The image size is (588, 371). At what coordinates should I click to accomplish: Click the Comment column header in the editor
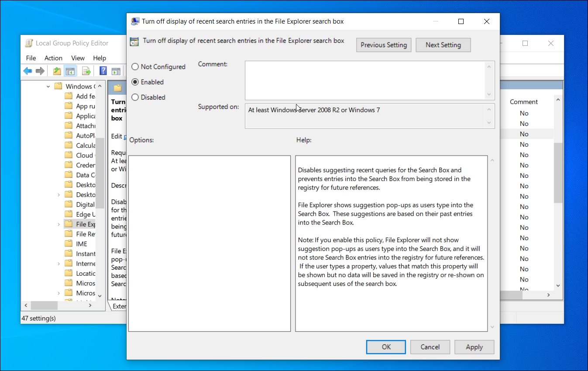(x=524, y=102)
